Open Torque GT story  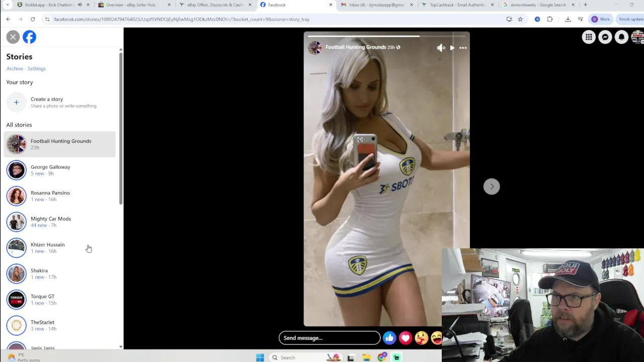(59, 300)
